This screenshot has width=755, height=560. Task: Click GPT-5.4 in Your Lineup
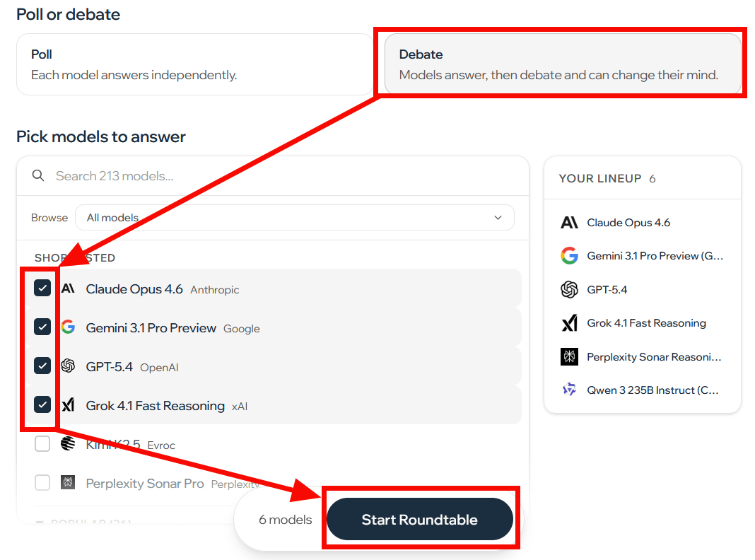pos(607,289)
